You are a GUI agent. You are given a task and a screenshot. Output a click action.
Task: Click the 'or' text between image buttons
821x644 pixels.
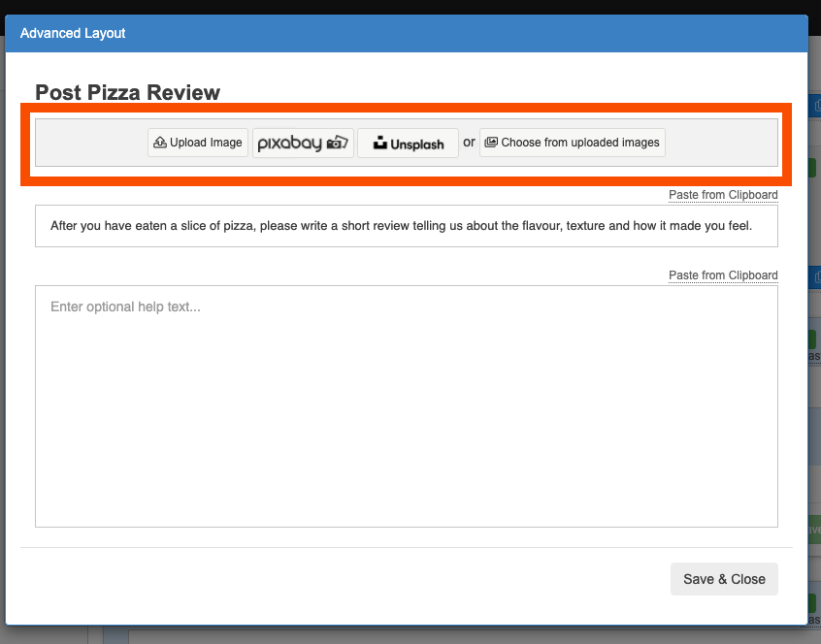469,142
